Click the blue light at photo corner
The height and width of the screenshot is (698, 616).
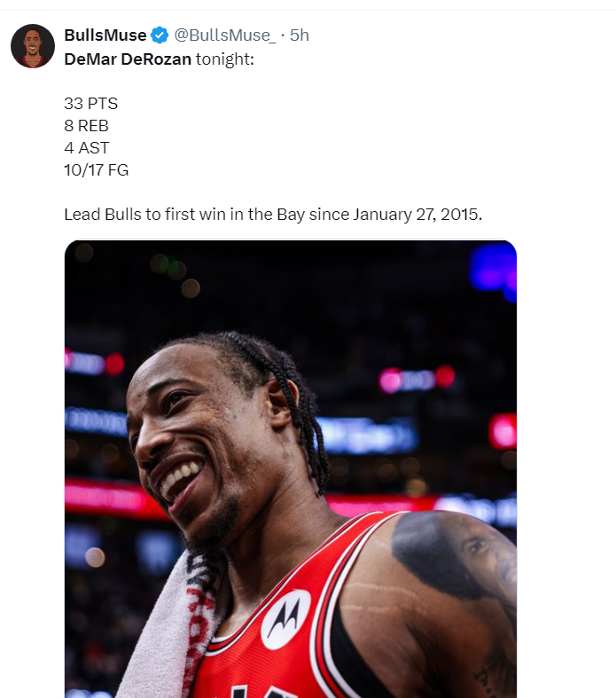[x=494, y=271]
